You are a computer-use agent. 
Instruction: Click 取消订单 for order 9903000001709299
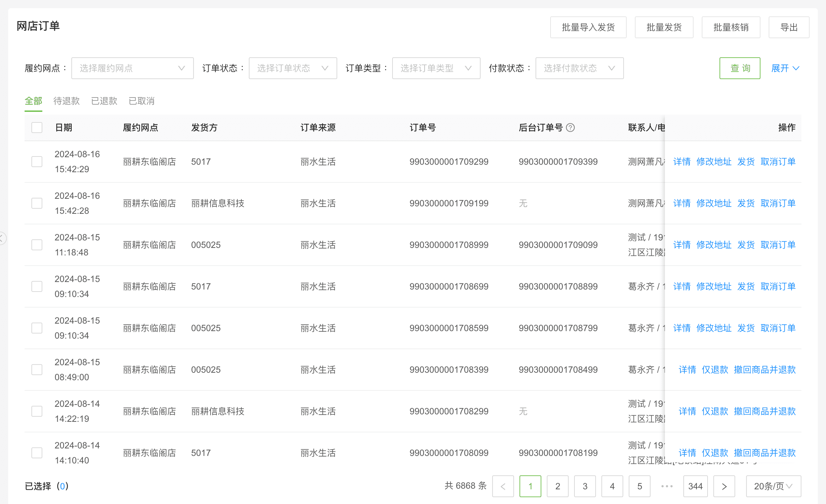point(778,162)
